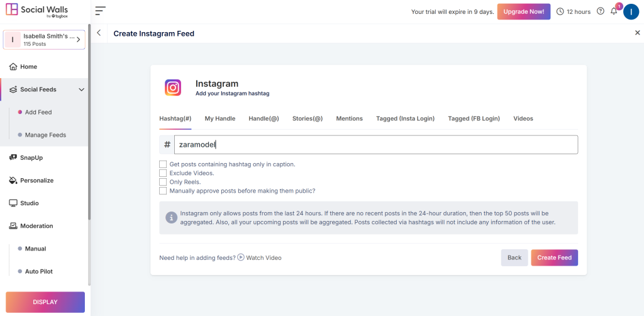Expand the Isabella Smith wall selector
The width and height of the screenshot is (644, 316).
point(78,40)
